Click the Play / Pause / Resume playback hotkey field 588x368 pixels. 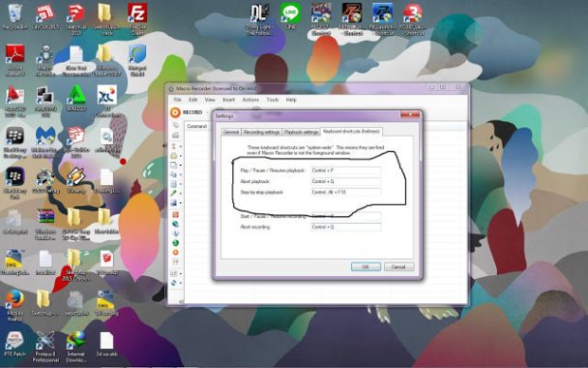pos(346,170)
